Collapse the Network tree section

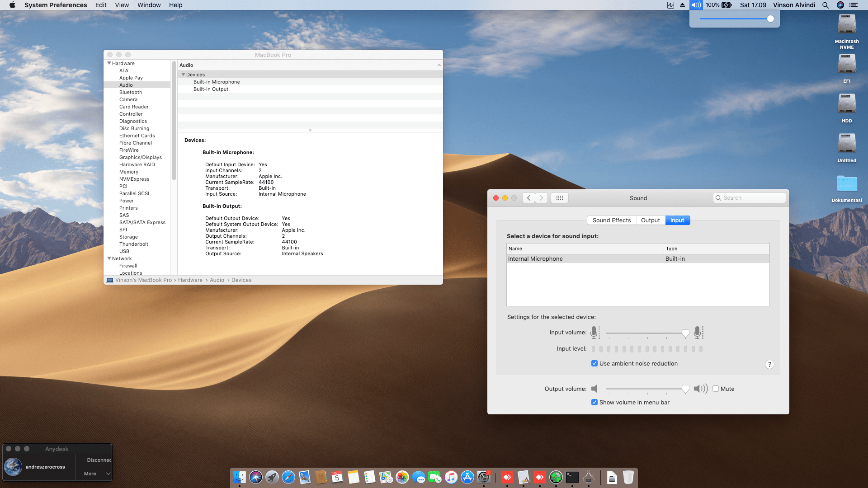coord(109,258)
